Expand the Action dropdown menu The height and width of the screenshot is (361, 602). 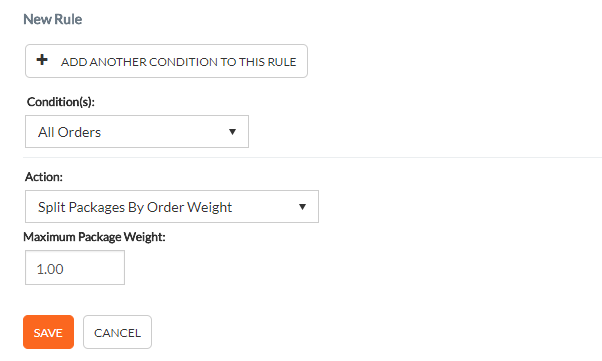172,207
